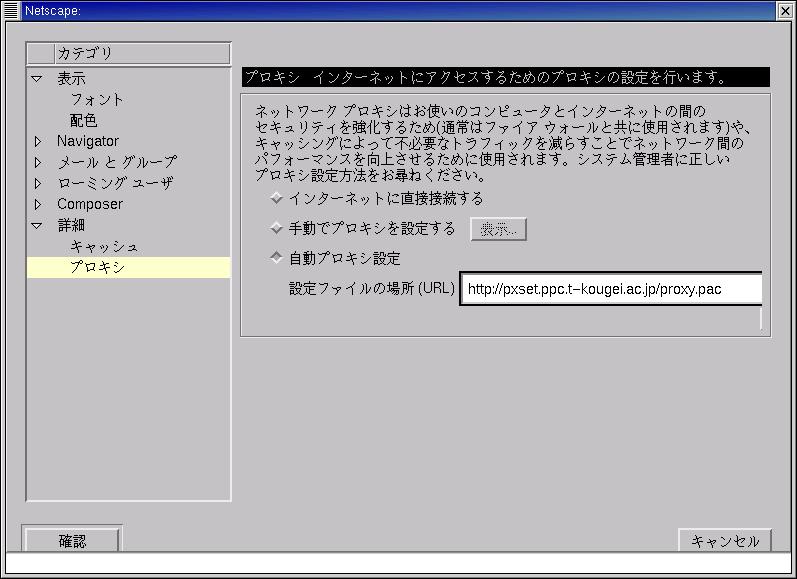Select Composer label in category tree
The height and width of the screenshot is (579, 797).
click(x=90, y=204)
